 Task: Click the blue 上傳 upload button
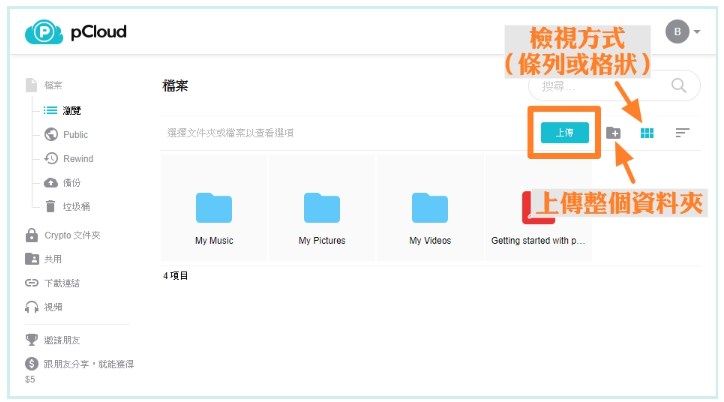click(x=564, y=132)
